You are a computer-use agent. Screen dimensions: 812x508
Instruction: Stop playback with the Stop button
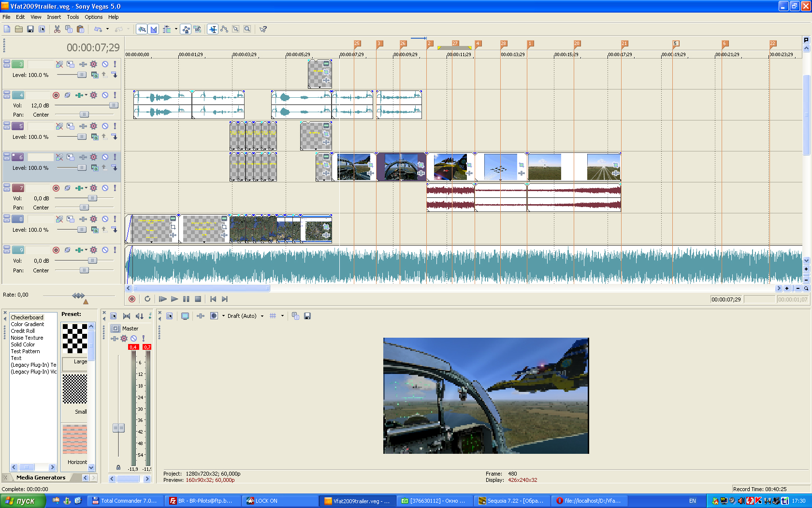(198, 299)
